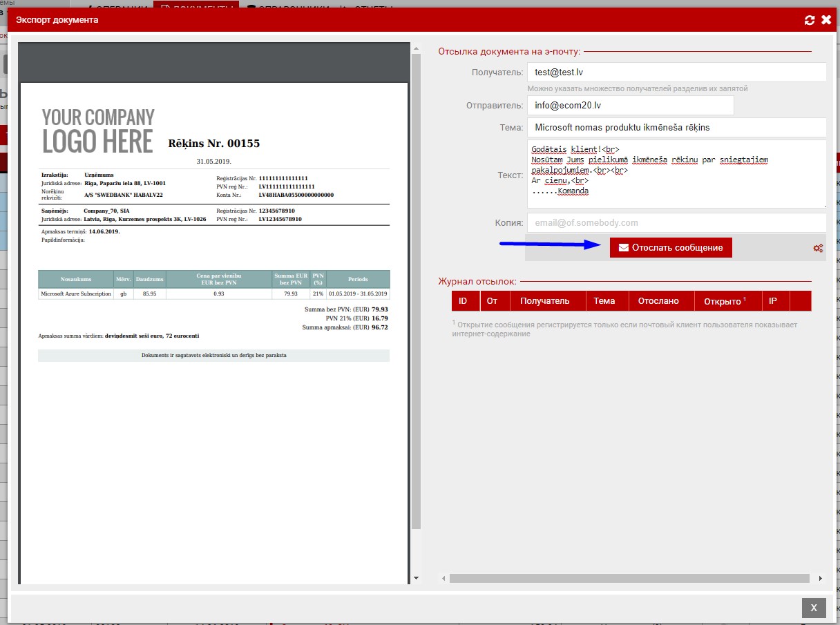840x625 pixels.
Task: Select the Тема subject field
Action: coord(676,128)
